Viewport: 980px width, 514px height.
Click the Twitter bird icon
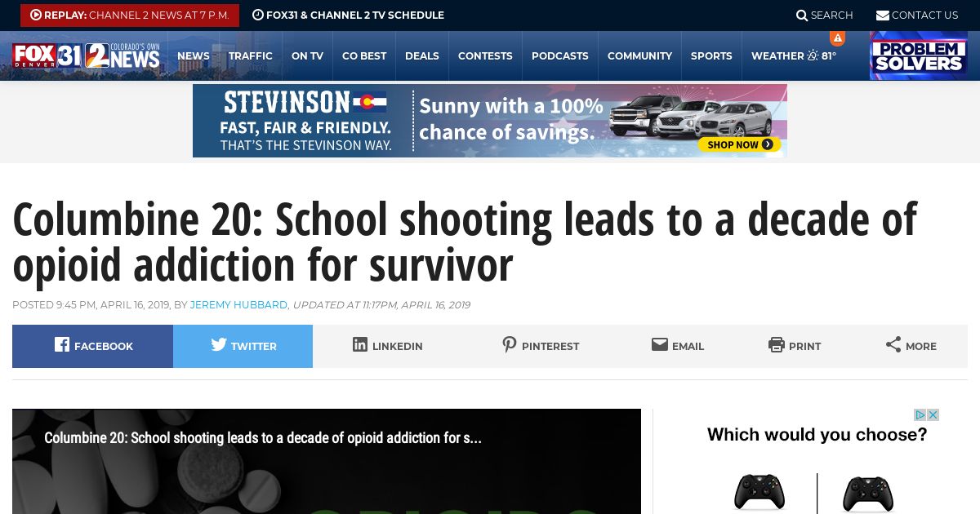[219, 344]
